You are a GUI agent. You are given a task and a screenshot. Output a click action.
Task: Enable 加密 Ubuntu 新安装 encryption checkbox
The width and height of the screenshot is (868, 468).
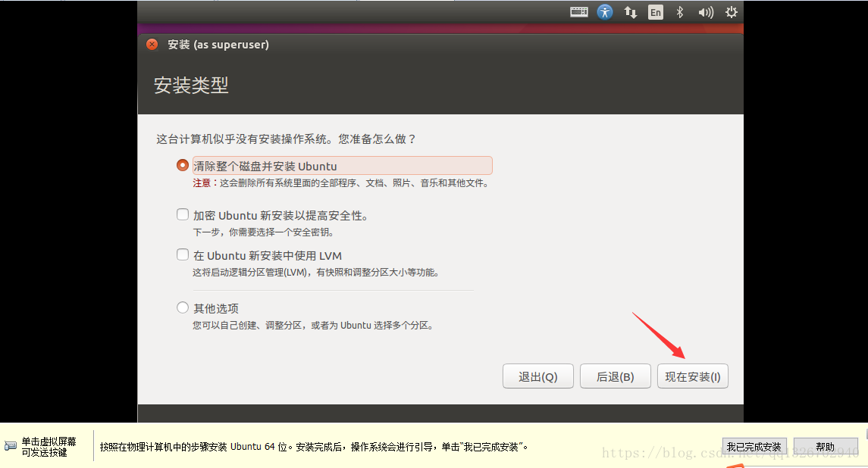coord(183,215)
